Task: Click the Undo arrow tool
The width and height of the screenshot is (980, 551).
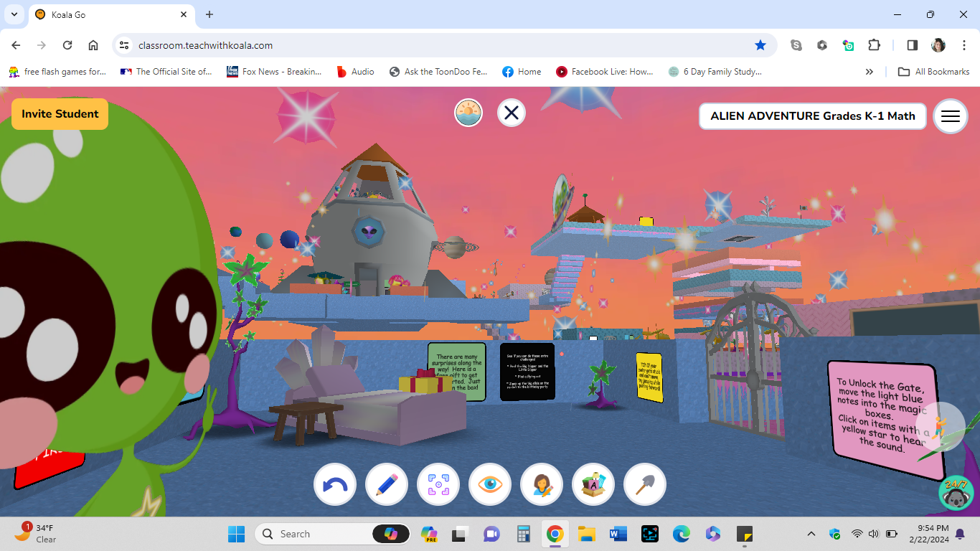Action: (x=335, y=484)
